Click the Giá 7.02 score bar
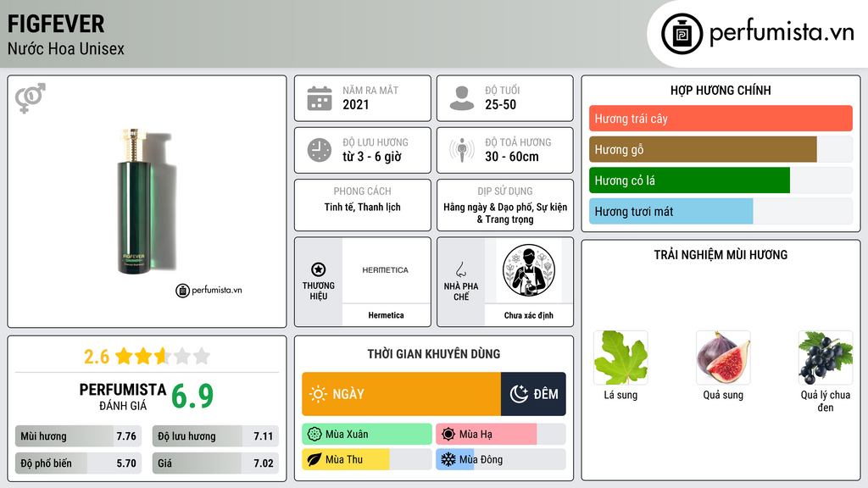Viewport: 868px width, 488px height. [x=215, y=463]
